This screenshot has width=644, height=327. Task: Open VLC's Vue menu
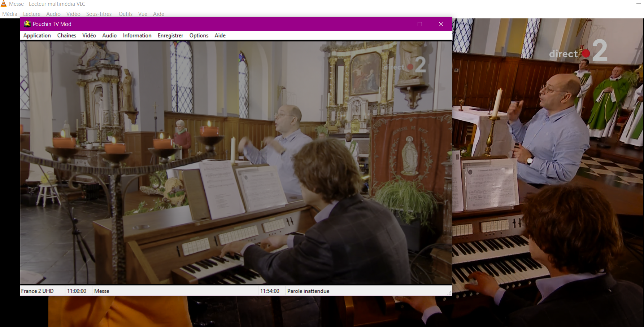tap(143, 14)
